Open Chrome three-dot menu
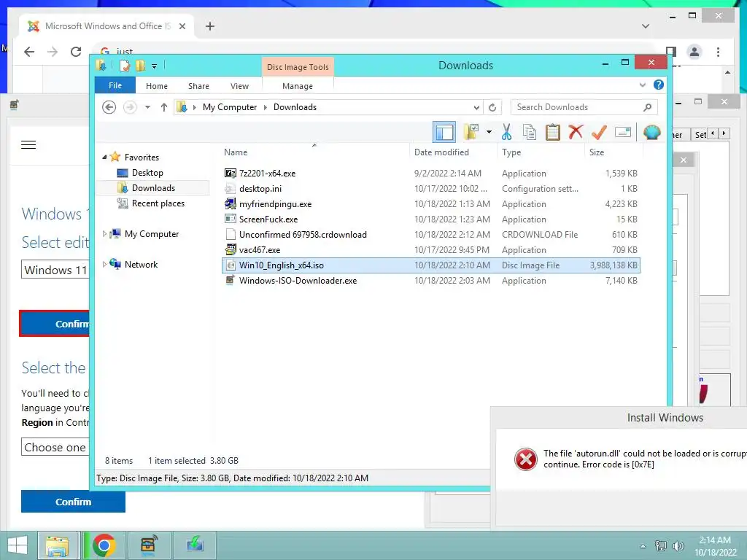 coord(718,52)
